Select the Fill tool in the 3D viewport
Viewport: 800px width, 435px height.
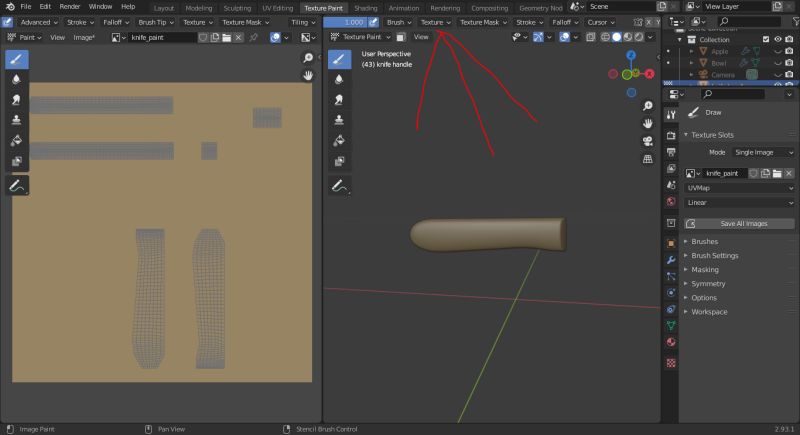(339, 140)
